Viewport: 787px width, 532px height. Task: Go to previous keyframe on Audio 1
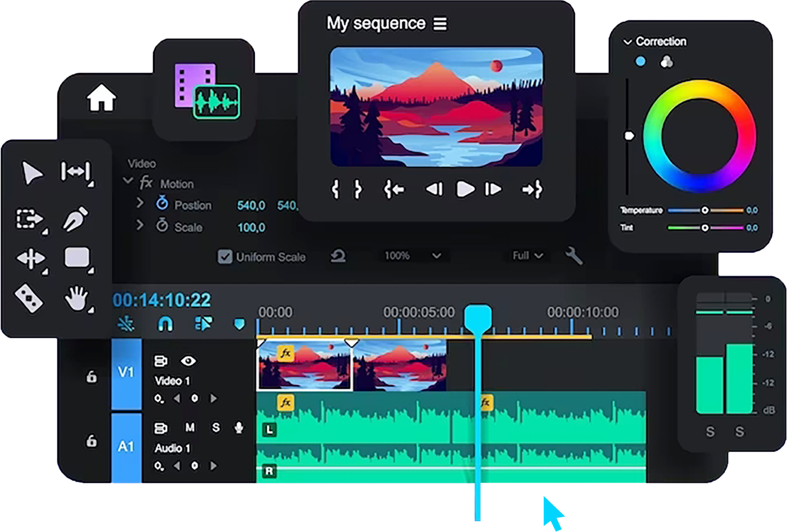[176, 466]
